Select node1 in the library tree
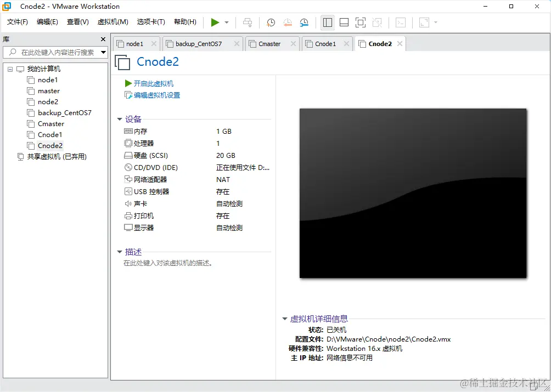551x392 pixels. [x=48, y=80]
